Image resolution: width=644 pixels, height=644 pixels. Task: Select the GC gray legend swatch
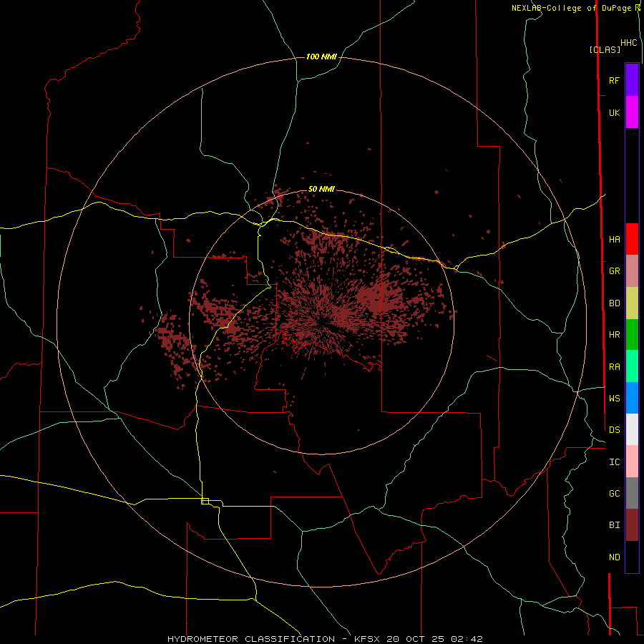pyautogui.click(x=632, y=493)
